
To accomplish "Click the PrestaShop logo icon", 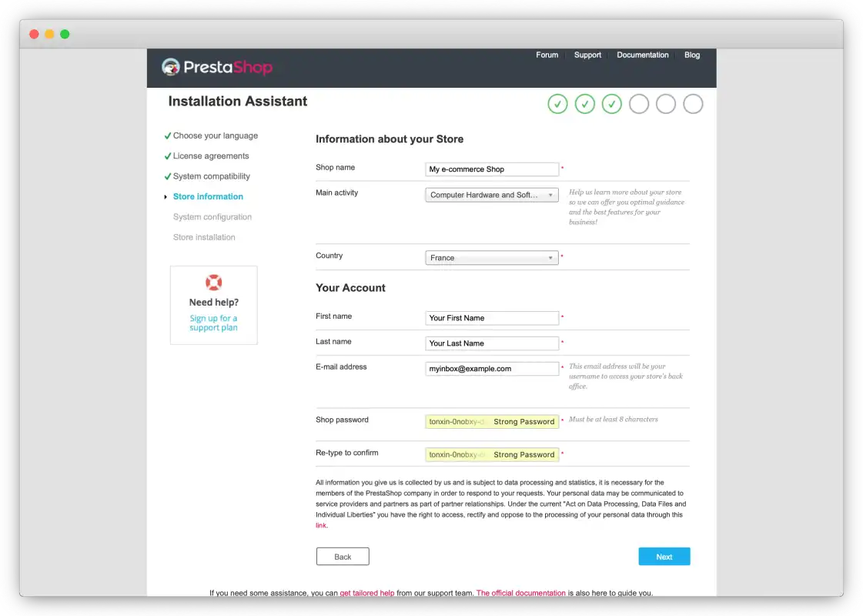I will pos(171,67).
